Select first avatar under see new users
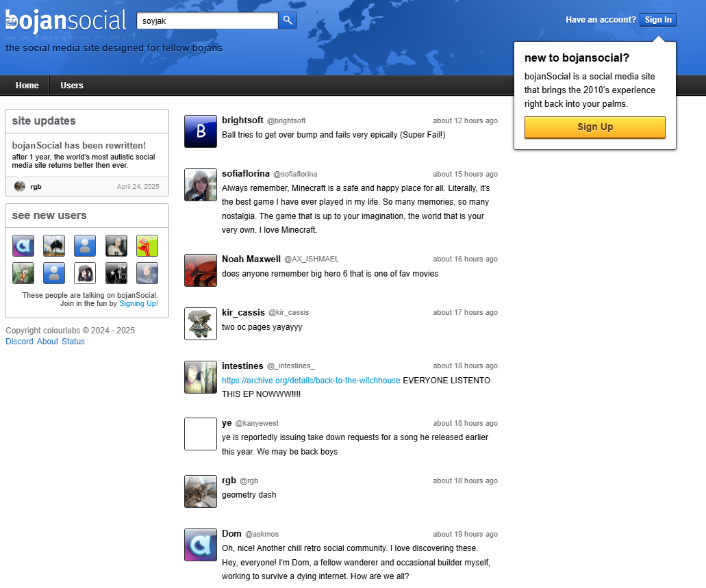 click(x=23, y=246)
